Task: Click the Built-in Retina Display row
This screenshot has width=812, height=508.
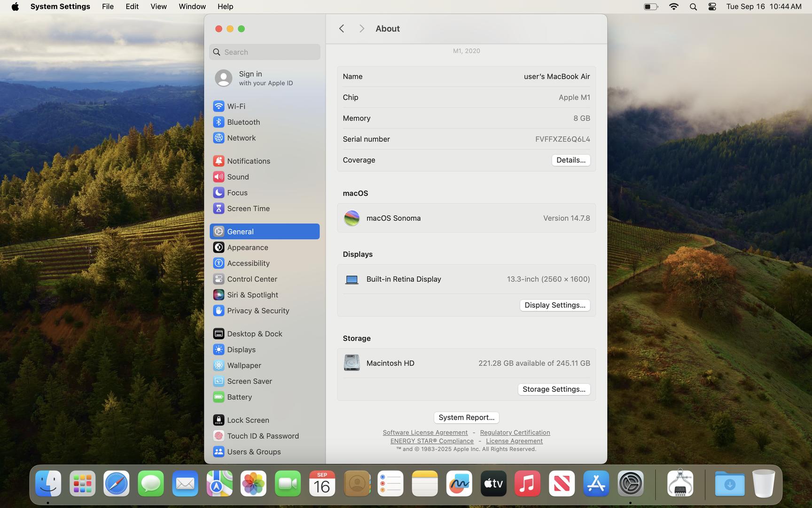Action: tap(466, 279)
